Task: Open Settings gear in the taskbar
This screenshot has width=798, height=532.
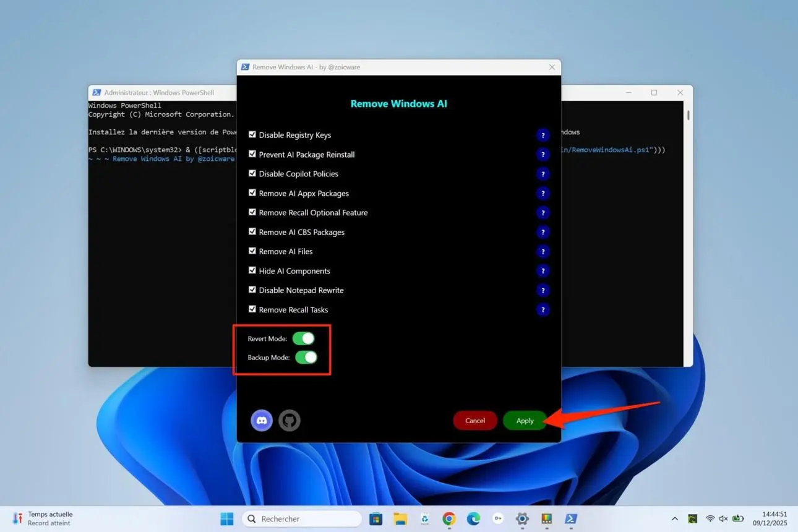Action: tap(522, 519)
